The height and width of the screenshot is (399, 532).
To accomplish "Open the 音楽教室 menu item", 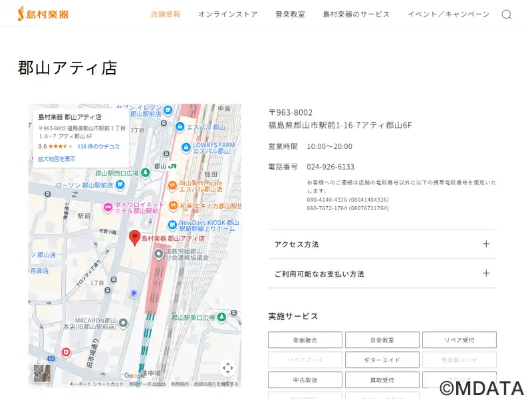I will [290, 14].
